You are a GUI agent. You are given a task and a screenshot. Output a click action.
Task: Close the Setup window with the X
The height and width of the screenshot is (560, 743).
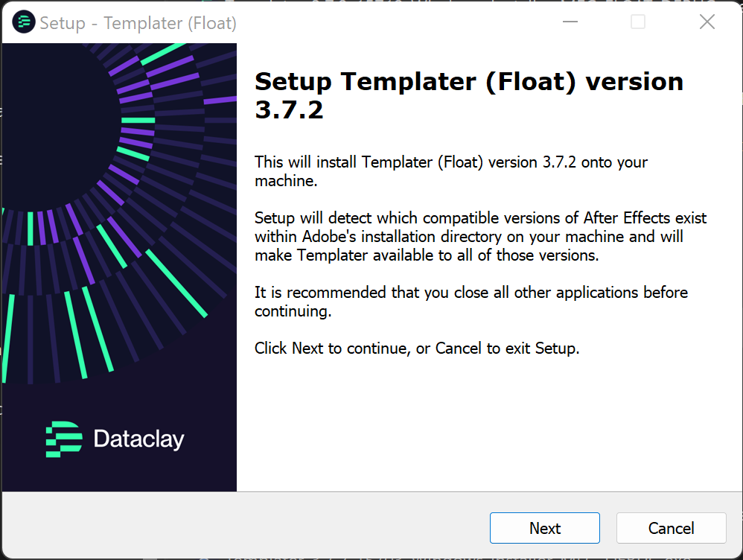(707, 22)
